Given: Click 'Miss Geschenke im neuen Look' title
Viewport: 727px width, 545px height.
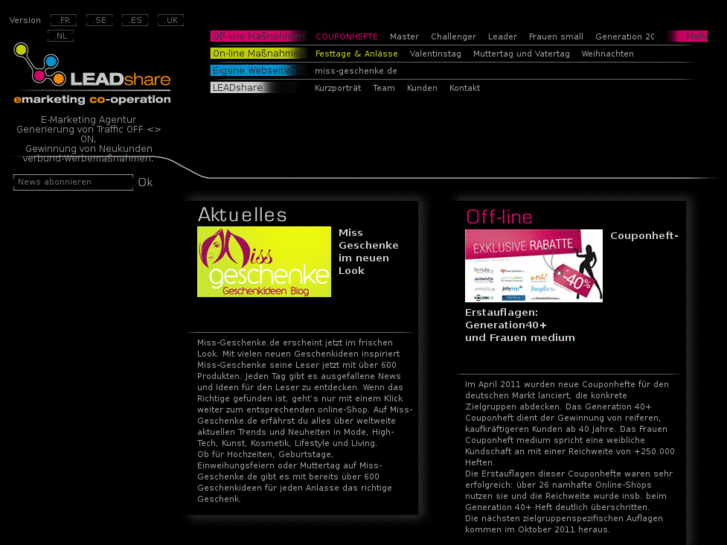Looking at the screenshot, I should click(368, 251).
